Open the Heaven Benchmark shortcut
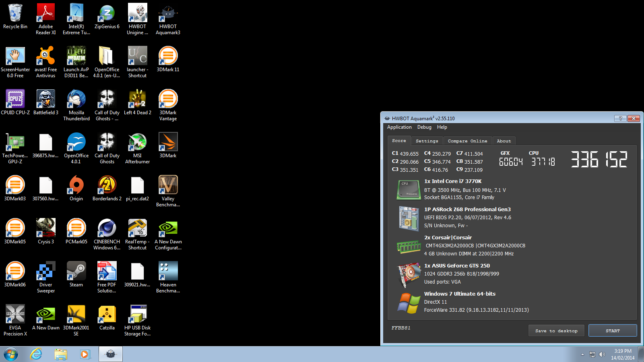 coord(168,278)
